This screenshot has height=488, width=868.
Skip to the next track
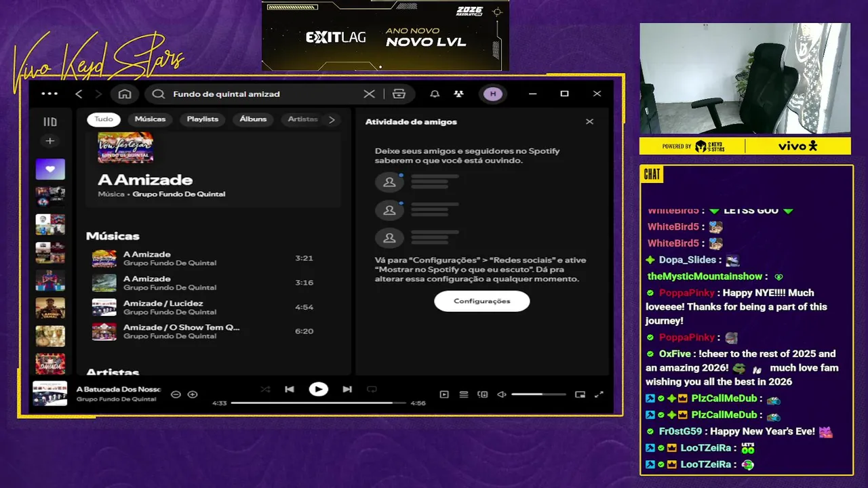tap(347, 389)
